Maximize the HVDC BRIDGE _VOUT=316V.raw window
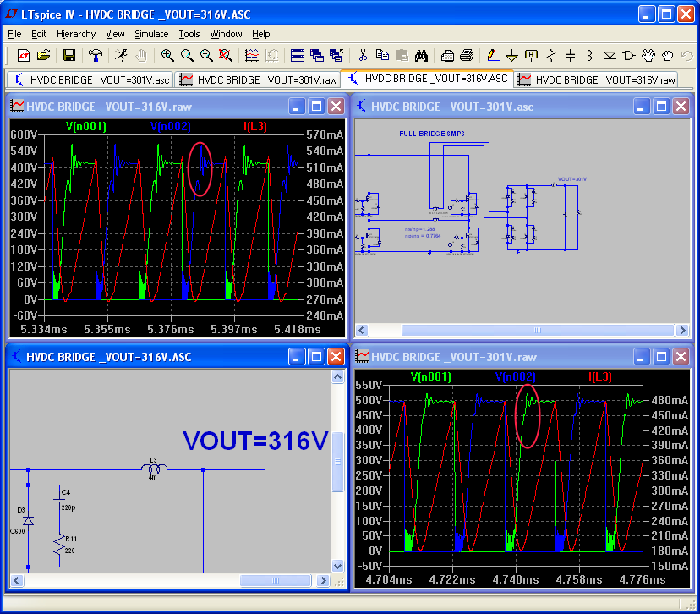The image size is (700, 614). (x=316, y=107)
